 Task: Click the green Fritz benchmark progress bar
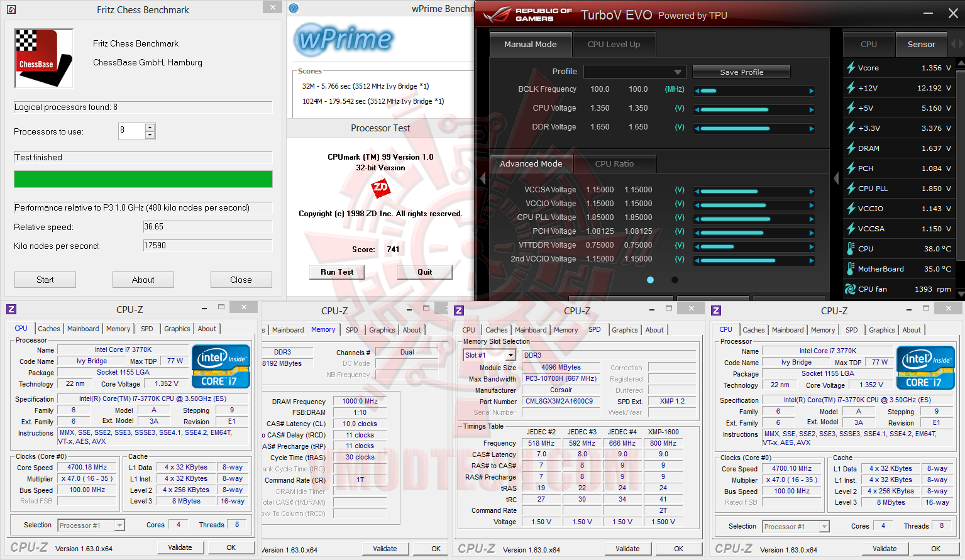click(x=143, y=179)
